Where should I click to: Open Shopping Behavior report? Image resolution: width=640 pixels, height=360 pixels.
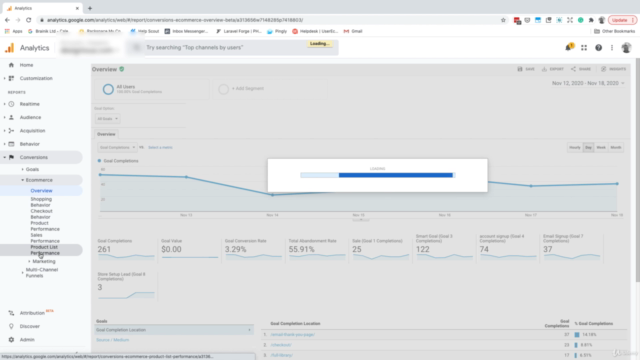(x=41, y=202)
